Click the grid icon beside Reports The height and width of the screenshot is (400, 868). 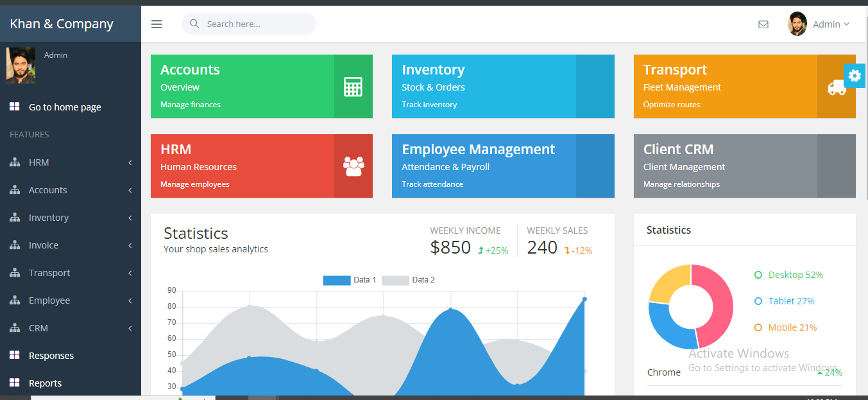14,383
